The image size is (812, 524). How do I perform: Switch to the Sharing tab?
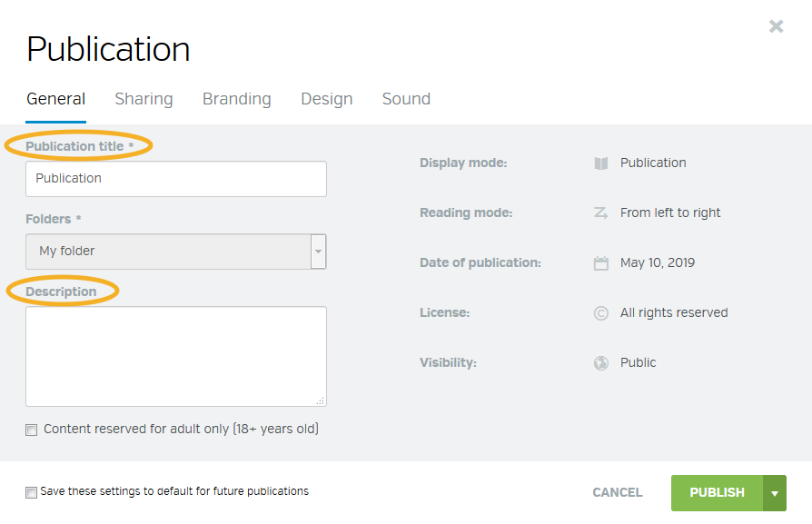point(144,99)
